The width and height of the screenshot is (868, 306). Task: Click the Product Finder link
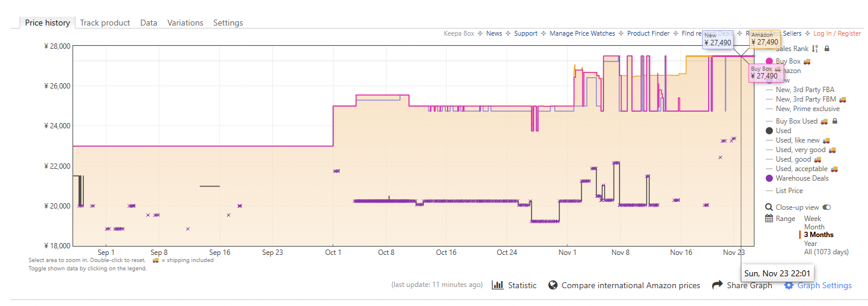point(648,33)
